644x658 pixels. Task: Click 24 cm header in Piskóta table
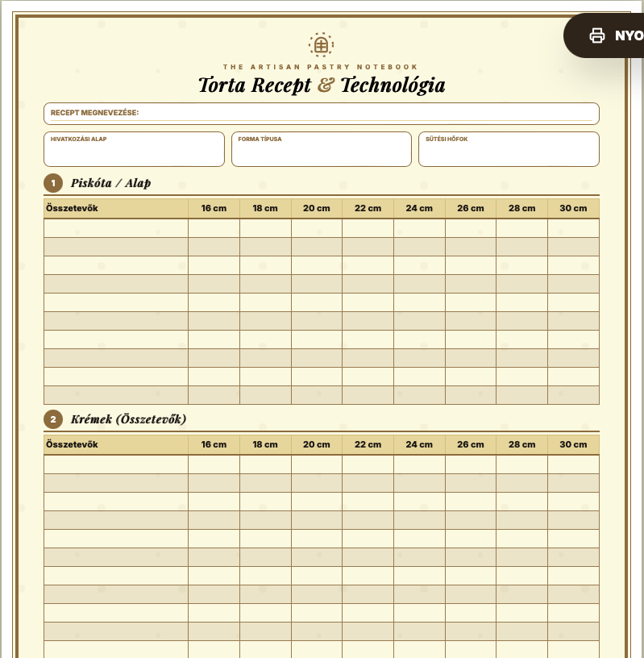(x=419, y=208)
